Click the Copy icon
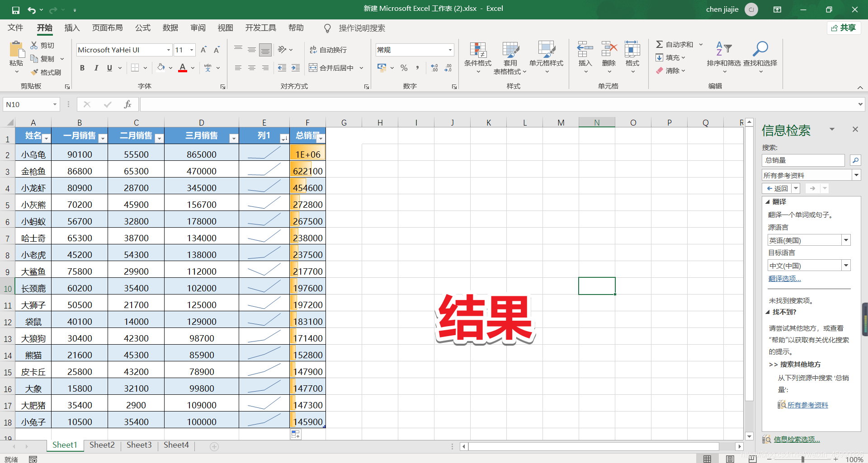This screenshot has height=463, width=868. (x=34, y=59)
